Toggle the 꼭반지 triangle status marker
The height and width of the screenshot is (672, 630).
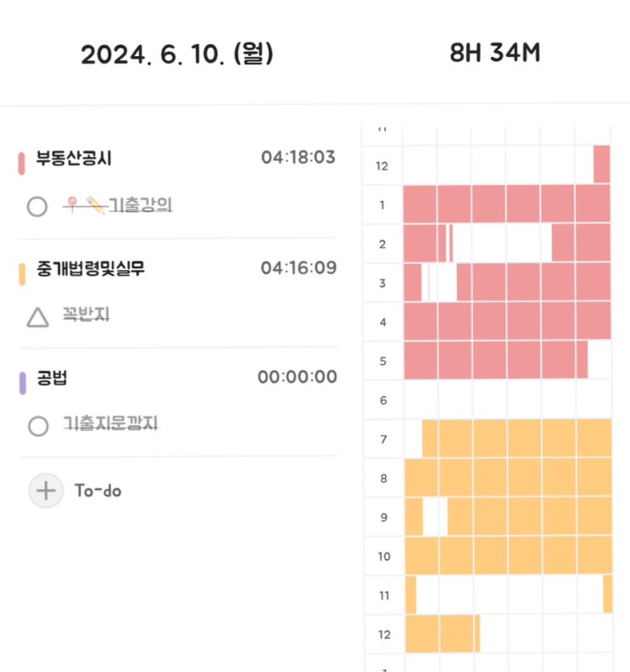coord(37,317)
